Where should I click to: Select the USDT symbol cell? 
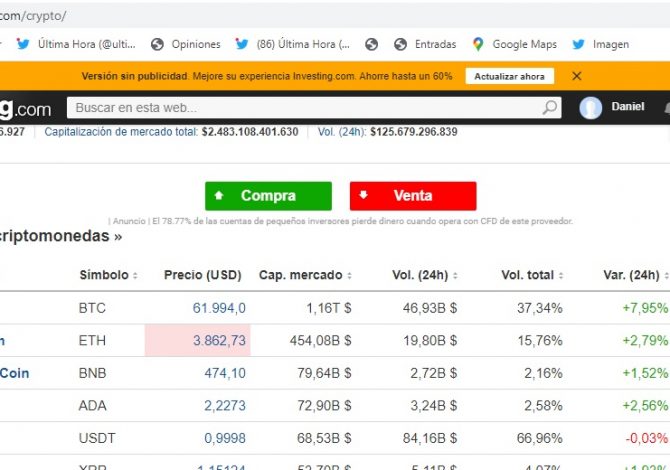coord(97,438)
